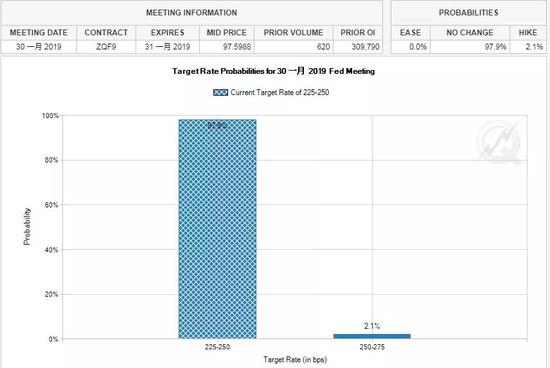Viewport: 550px width, 368px height.
Task: Select the NO CHANGE column header
Action: coord(470,33)
